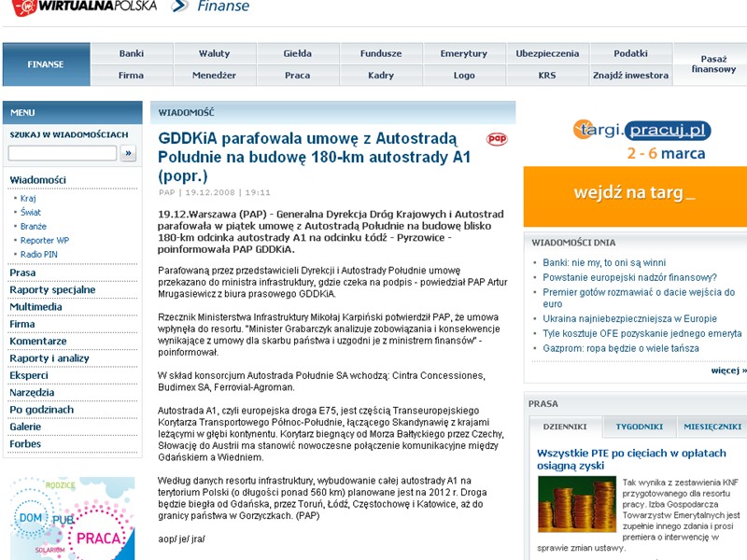Select Radio PIN link
747x560 pixels.
[x=39, y=254]
